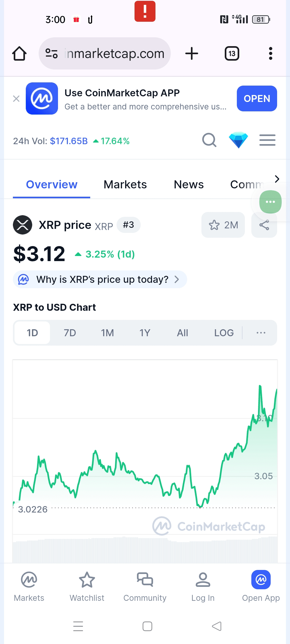
Task: Tap the blue diamond rewards icon
Action: pos(238,140)
